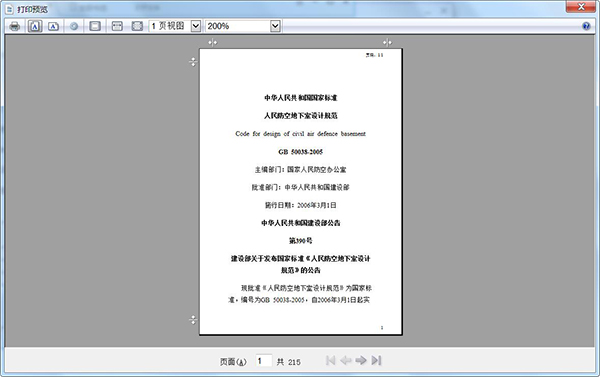Go to the previous page

(x=346, y=361)
